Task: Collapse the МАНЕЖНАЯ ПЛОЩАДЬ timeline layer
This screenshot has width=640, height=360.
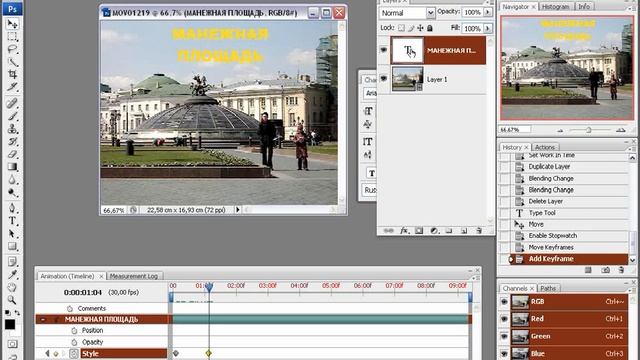Action: [43, 319]
